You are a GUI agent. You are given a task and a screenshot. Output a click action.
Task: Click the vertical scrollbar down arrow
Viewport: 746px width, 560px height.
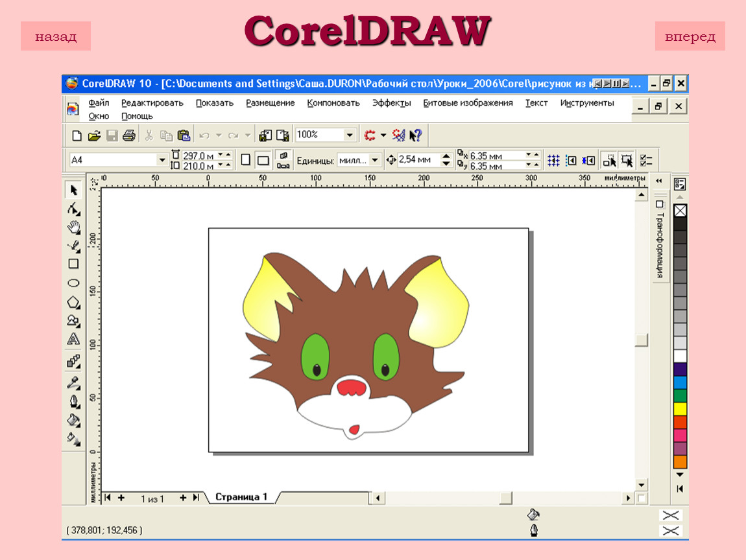pyautogui.click(x=642, y=485)
